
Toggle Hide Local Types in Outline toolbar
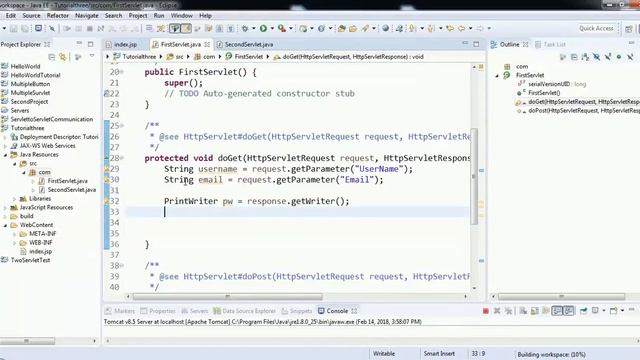coord(630,57)
